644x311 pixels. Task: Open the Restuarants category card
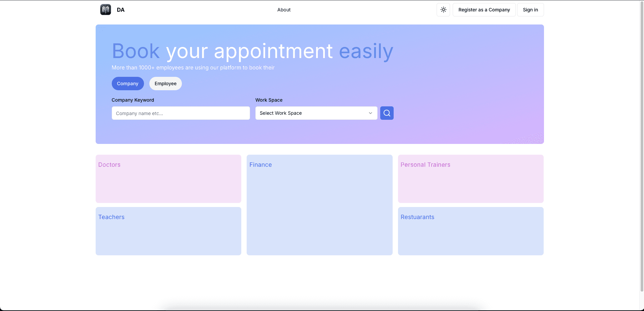(x=470, y=231)
